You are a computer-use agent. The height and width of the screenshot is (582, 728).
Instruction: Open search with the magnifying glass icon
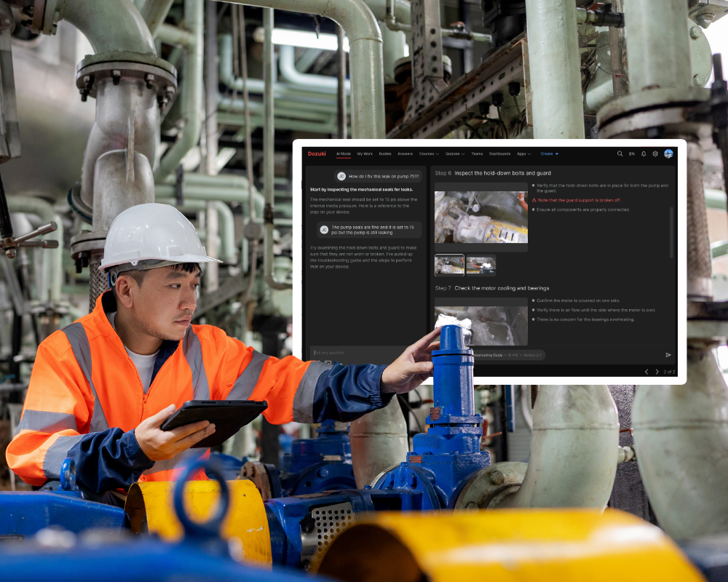tap(620, 154)
